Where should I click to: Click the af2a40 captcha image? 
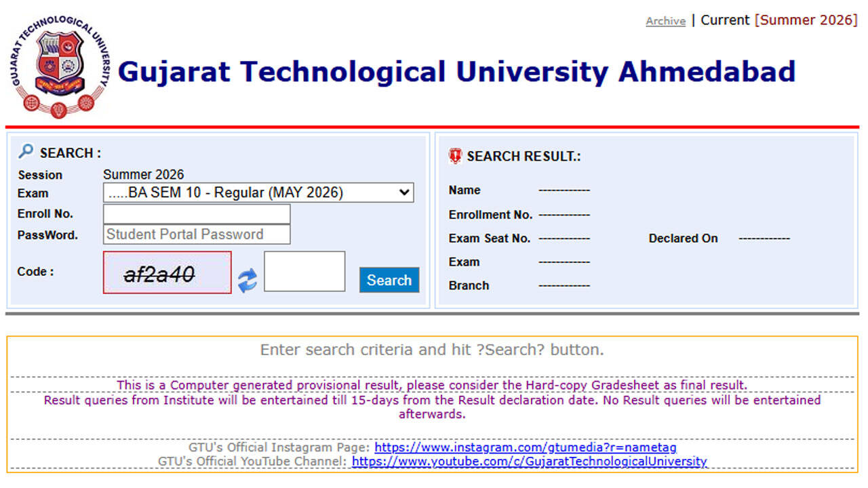pos(167,272)
